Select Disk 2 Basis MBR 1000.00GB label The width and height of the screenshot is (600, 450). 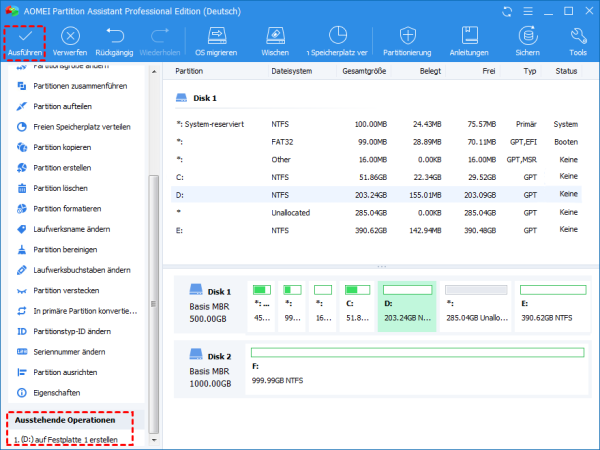(210, 369)
